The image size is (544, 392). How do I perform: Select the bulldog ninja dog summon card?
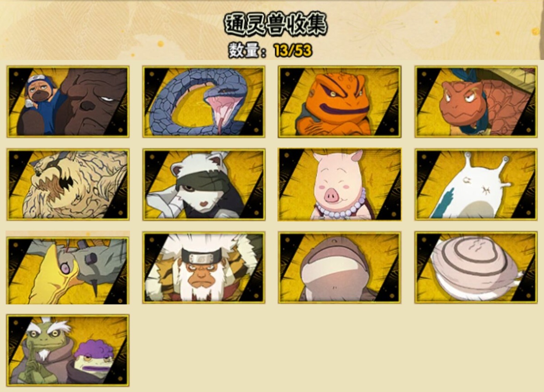point(68,102)
